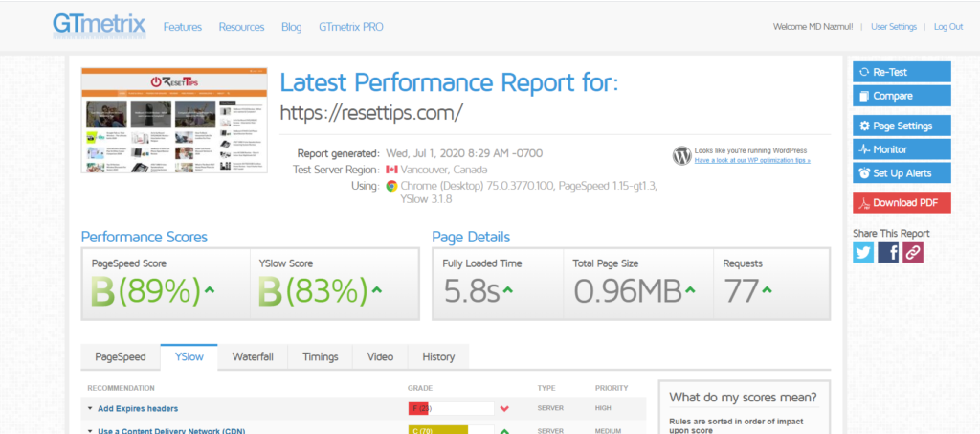The width and height of the screenshot is (980, 434).
Task: Switch to the Waterfall tab
Action: click(x=253, y=357)
